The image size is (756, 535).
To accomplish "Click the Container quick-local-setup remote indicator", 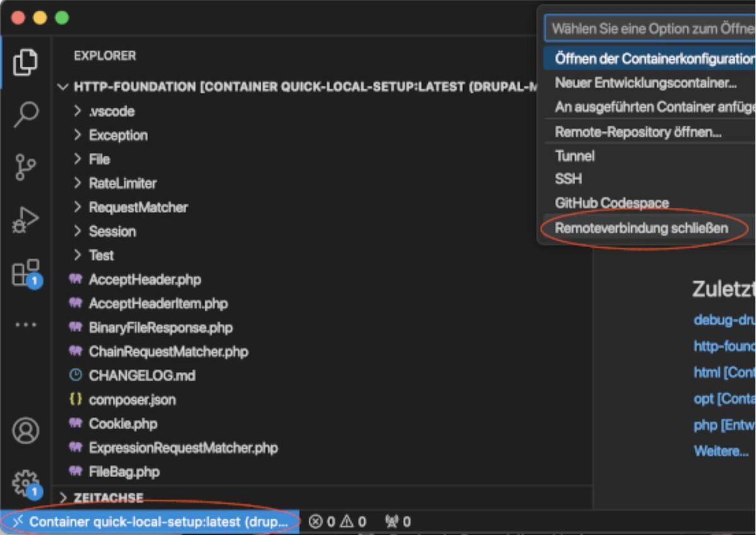I will [x=150, y=522].
